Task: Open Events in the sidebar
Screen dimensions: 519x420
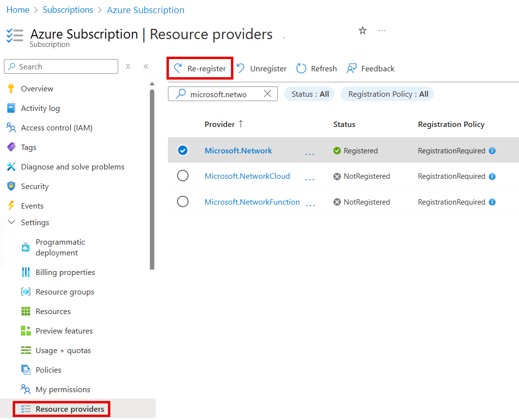Action: [x=32, y=206]
